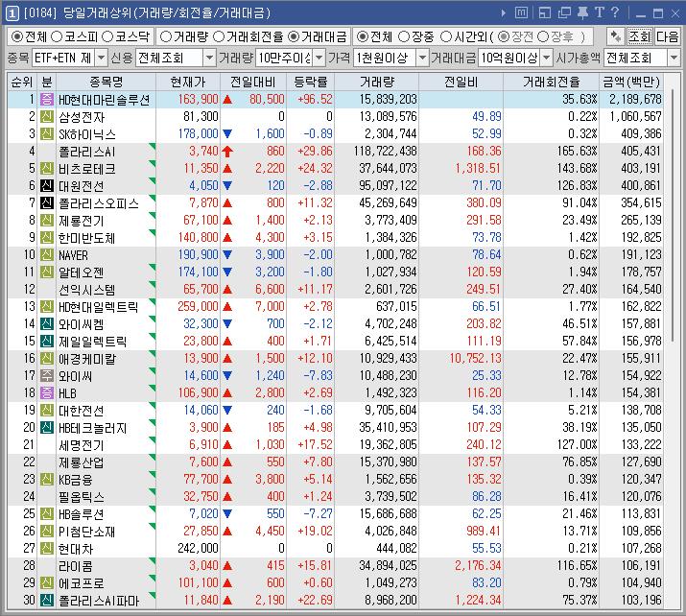Click 신 badge next to SK하이닉스
686x616 pixels.
point(47,134)
